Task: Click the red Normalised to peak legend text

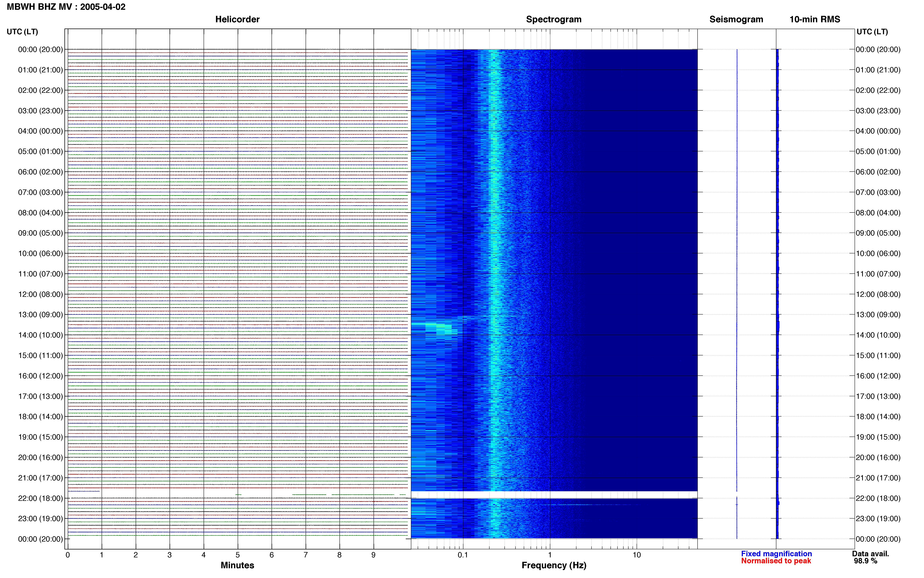Action: tap(776, 561)
